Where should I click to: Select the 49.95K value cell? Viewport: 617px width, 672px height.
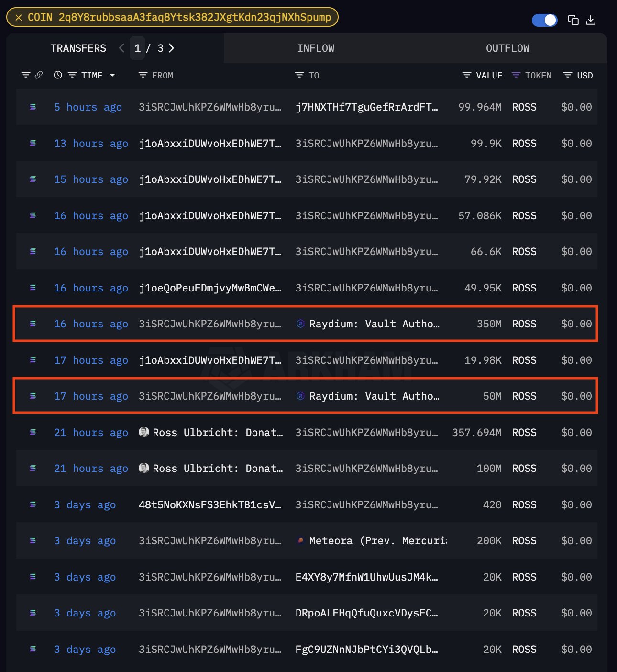coord(483,288)
